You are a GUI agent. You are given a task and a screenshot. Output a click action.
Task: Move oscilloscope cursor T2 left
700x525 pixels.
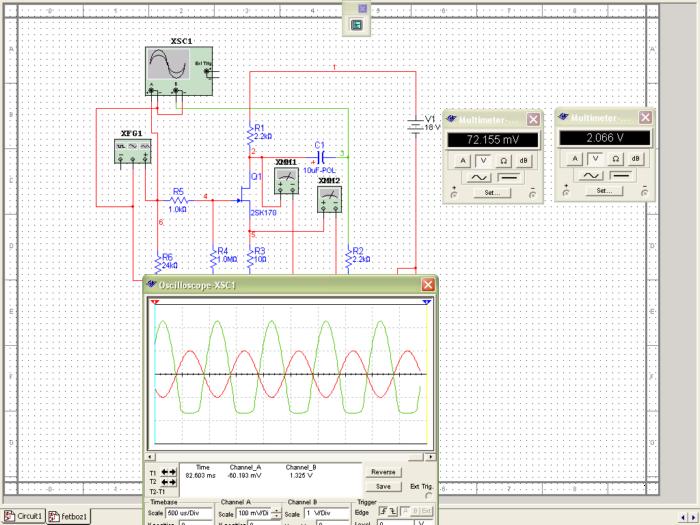[x=165, y=482]
